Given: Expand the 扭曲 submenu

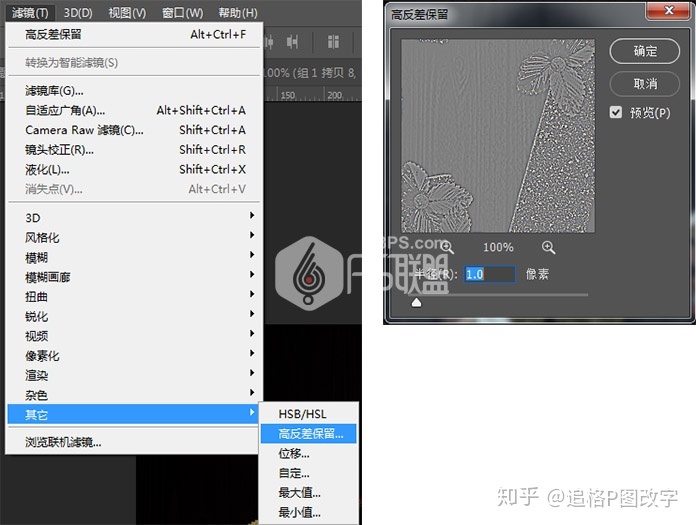Looking at the screenshot, I should point(134,297).
